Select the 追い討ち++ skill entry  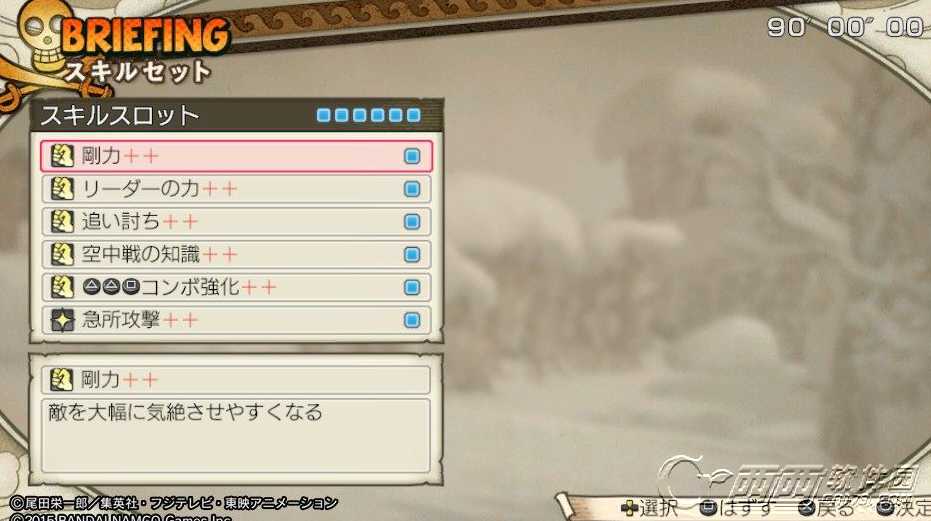point(236,222)
